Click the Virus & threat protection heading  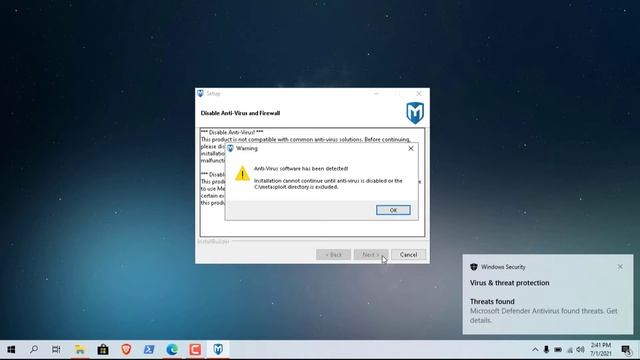click(509, 283)
